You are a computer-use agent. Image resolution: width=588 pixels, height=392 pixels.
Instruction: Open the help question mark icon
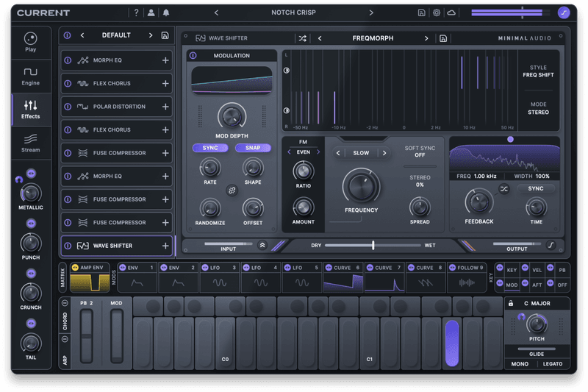136,13
